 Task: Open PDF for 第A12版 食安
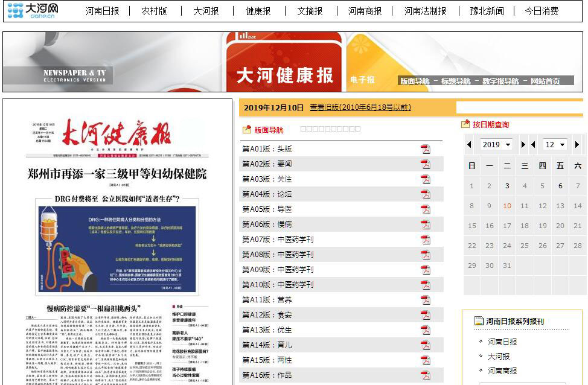coord(426,315)
